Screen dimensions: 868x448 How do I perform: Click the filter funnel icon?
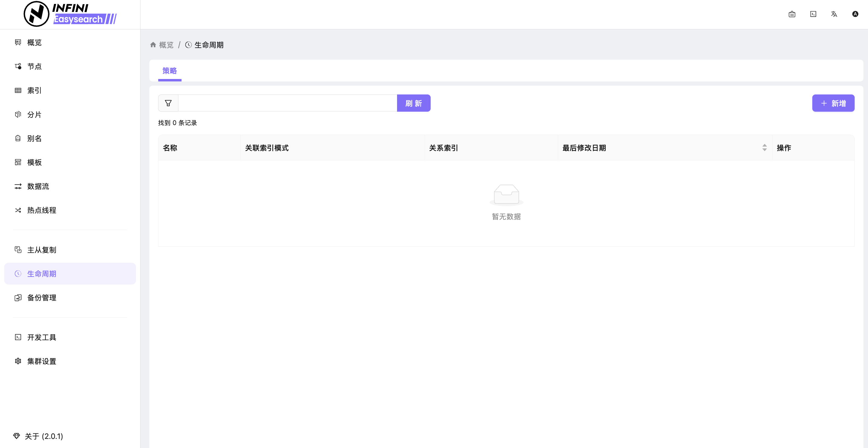[168, 103]
